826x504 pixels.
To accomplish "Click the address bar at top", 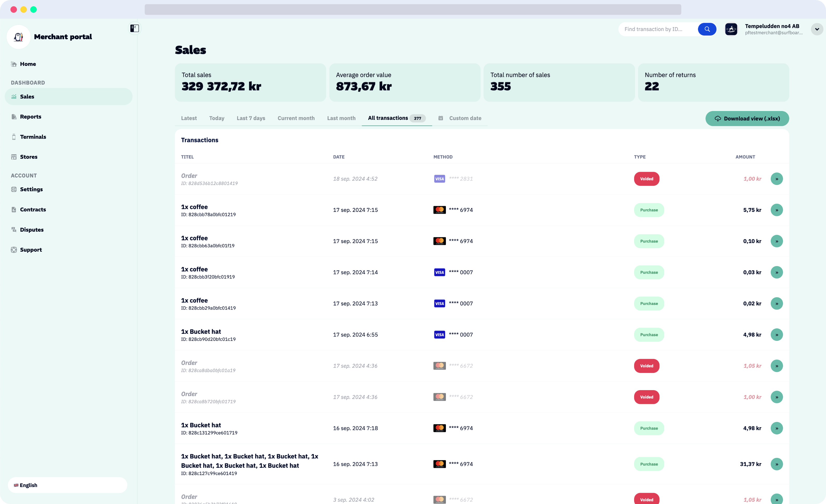I will [x=413, y=9].
